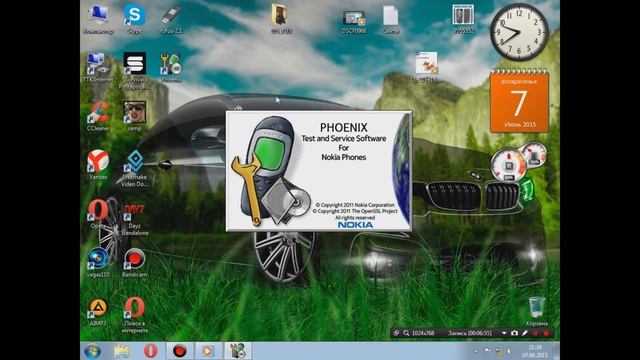Click the Запись recording timer text

(469, 333)
